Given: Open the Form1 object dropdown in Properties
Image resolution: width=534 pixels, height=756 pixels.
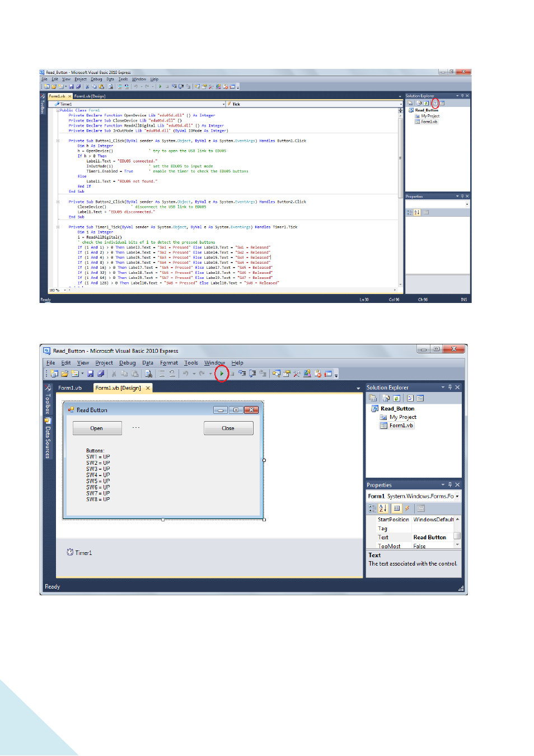Looking at the screenshot, I should click(457, 496).
